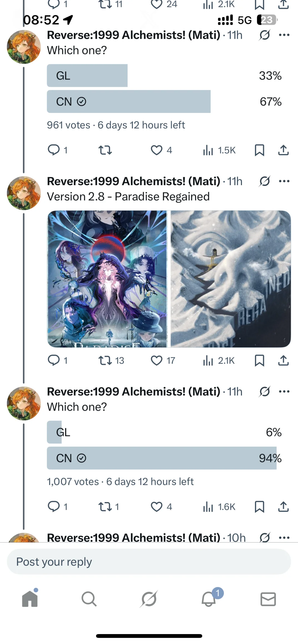The width and height of the screenshot is (298, 644).
Task: Open Grok tab in bottom navigation
Action: tap(149, 599)
